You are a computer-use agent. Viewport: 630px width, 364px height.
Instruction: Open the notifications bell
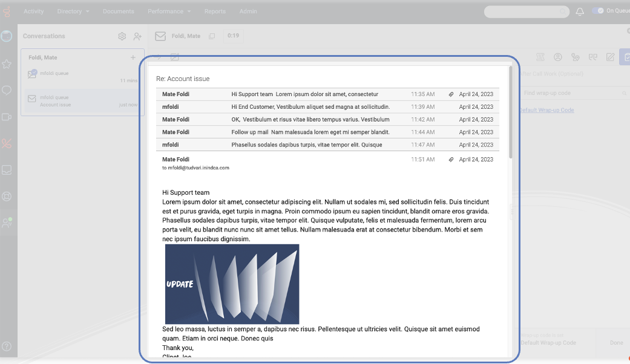pos(579,11)
